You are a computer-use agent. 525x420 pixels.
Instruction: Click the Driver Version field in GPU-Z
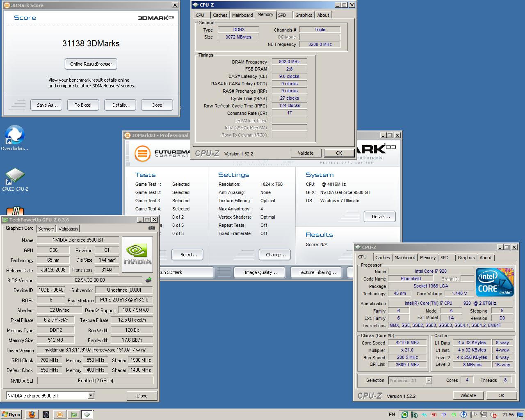[x=95, y=350]
